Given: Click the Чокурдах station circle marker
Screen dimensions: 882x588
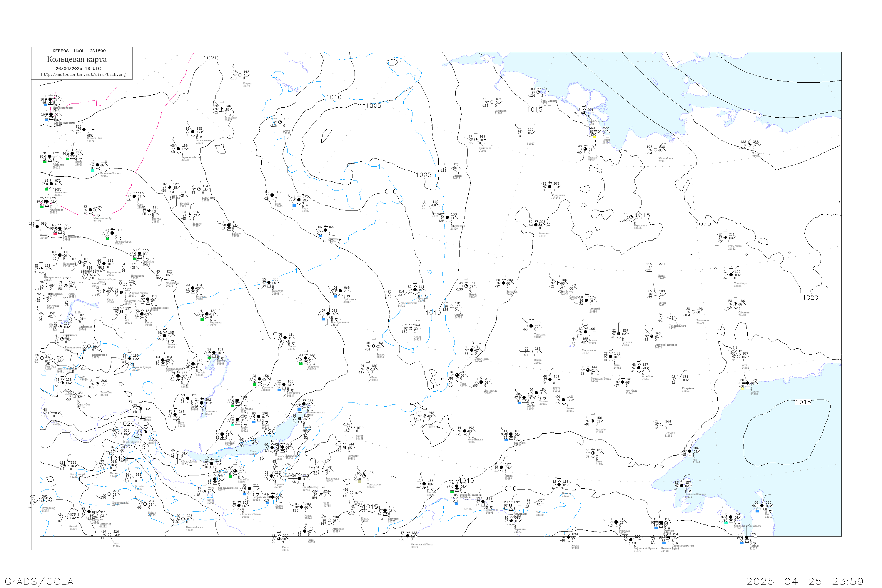Looking at the screenshot, I should pos(749,145).
